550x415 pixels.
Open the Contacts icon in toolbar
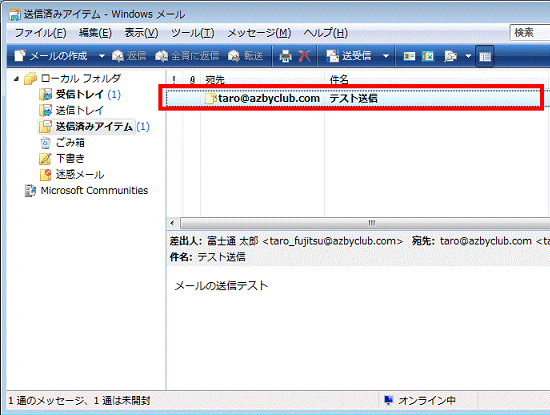pos(409,56)
